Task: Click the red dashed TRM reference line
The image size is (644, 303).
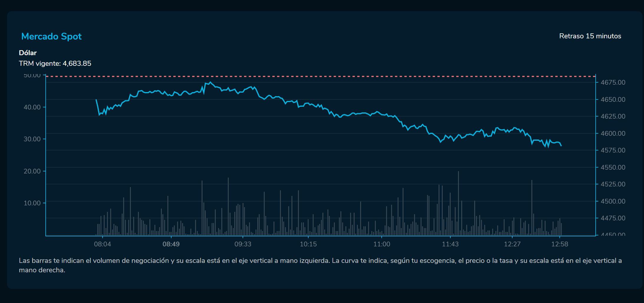Action: pos(295,76)
